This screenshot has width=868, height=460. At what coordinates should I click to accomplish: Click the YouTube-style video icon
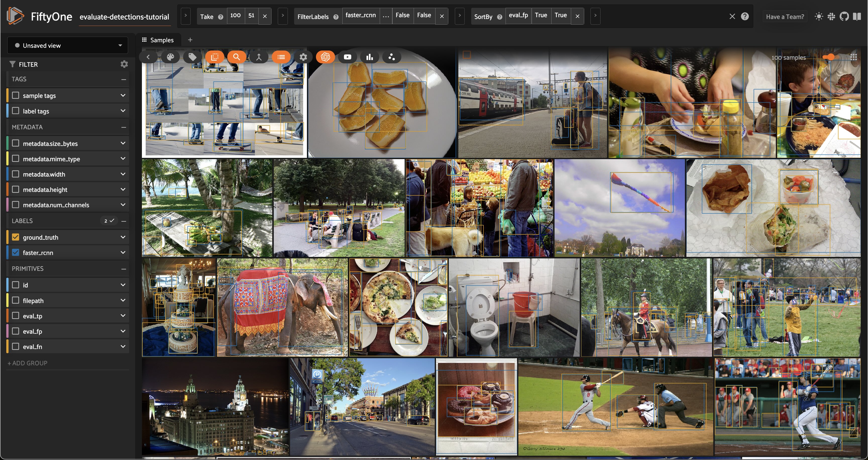(x=347, y=57)
